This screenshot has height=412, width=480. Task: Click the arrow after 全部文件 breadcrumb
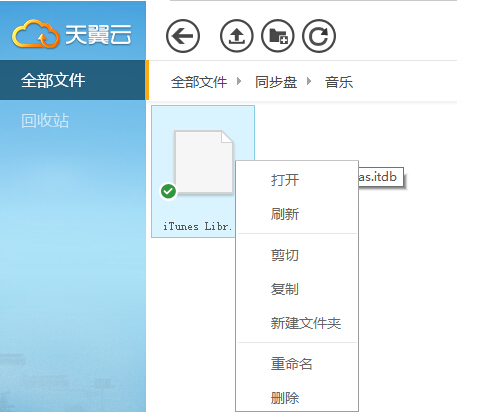[x=239, y=81]
